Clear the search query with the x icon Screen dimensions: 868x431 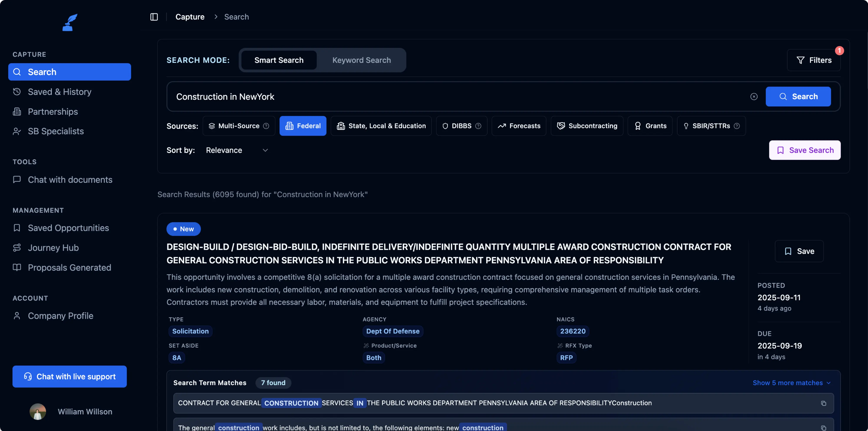[x=754, y=96]
